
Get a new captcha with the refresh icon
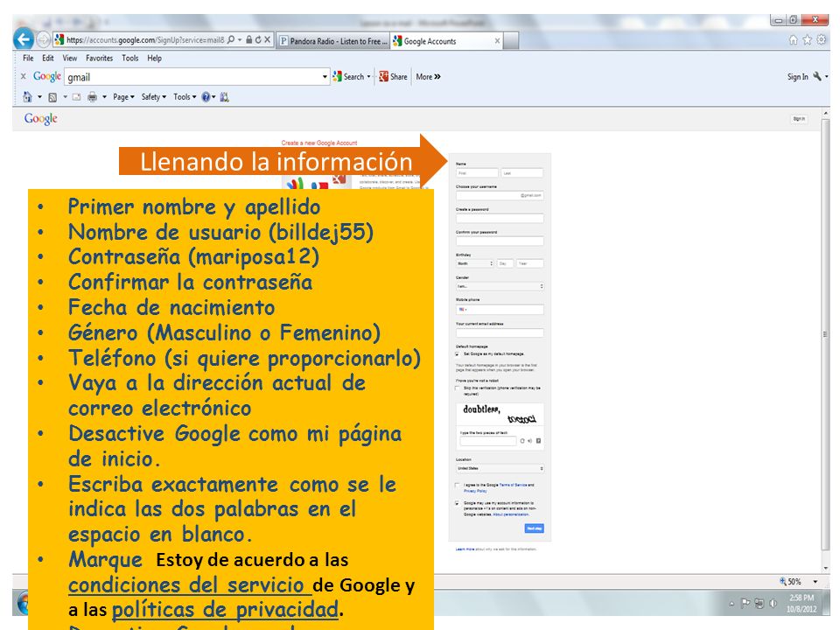coord(522,441)
